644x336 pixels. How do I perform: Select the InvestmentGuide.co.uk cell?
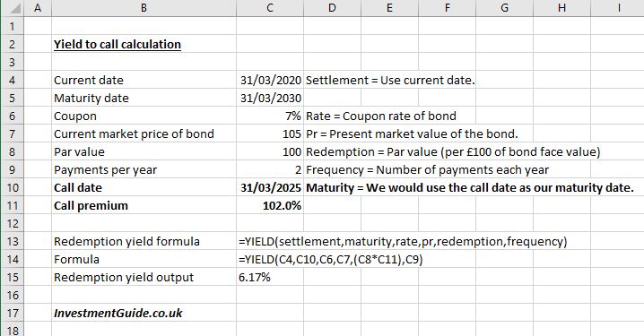(x=144, y=313)
